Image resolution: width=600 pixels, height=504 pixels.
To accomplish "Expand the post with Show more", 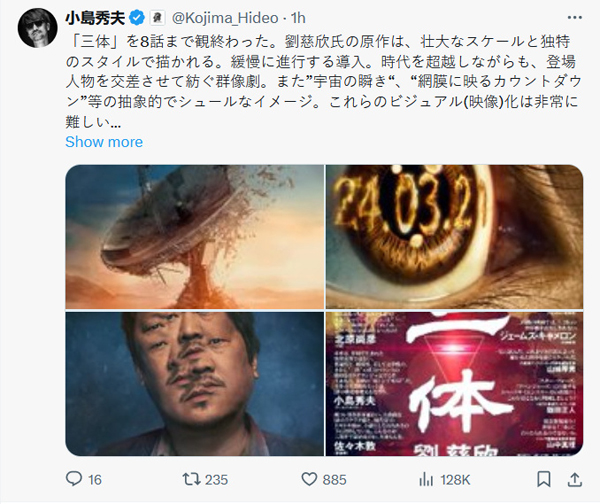I will (104, 142).
